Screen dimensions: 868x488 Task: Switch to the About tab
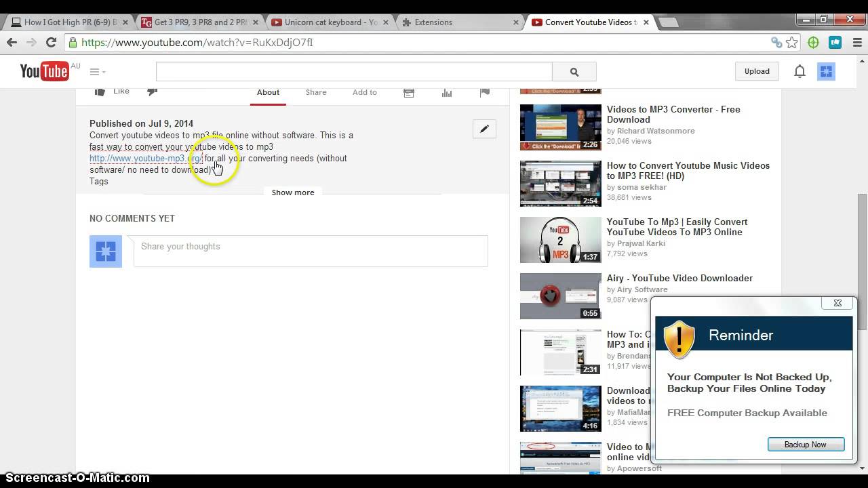(268, 92)
